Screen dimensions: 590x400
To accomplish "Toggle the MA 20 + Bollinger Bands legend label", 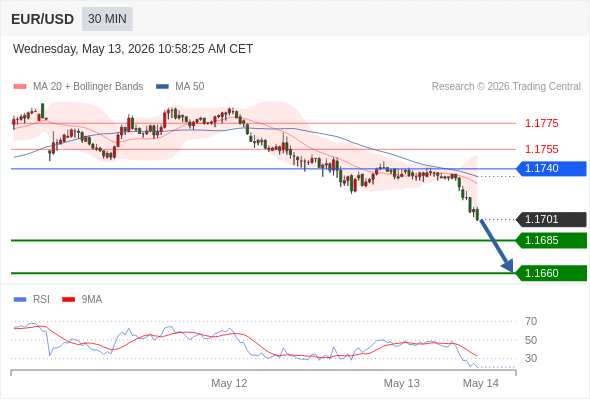I will click(x=88, y=87).
